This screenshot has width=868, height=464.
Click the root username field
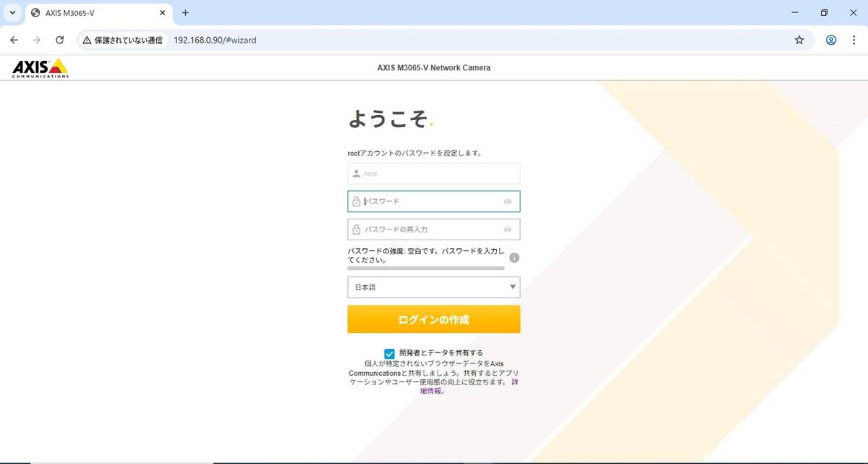pyautogui.click(x=433, y=174)
